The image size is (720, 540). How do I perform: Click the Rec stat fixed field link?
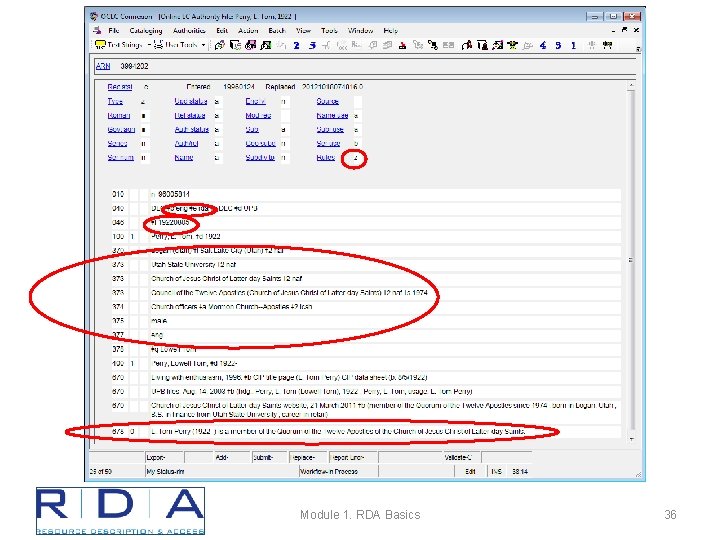[x=119, y=87]
